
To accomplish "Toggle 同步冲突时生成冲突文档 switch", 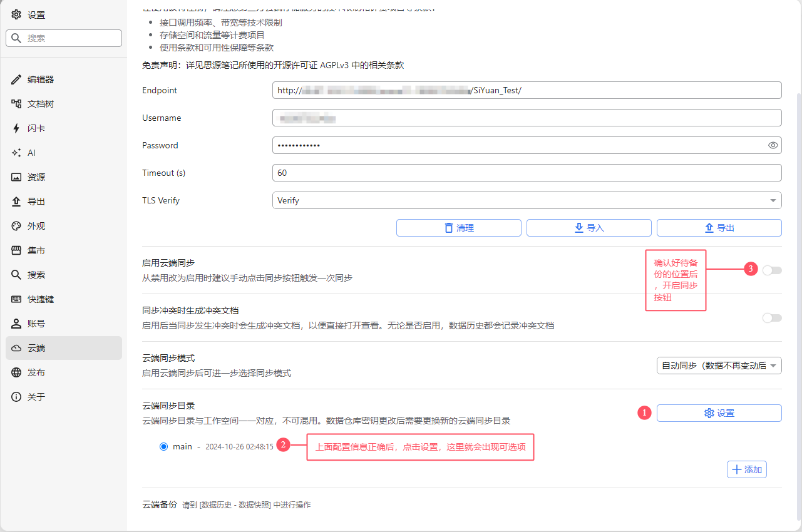I will click(772, 318).
